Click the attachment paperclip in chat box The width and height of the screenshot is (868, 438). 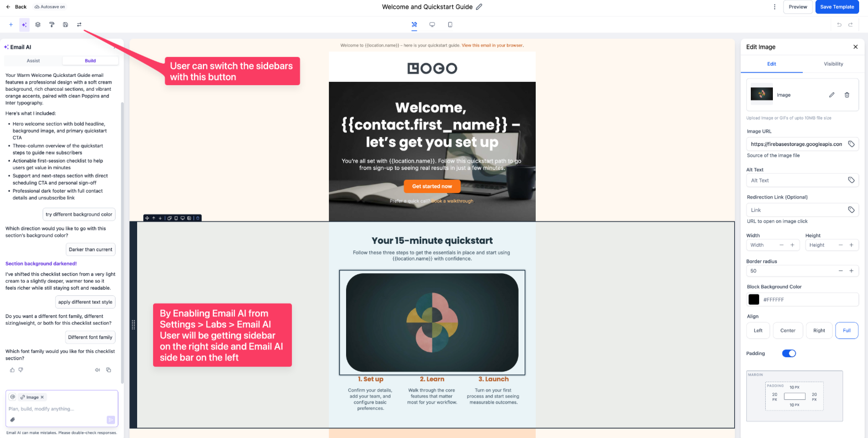point(13,420)
